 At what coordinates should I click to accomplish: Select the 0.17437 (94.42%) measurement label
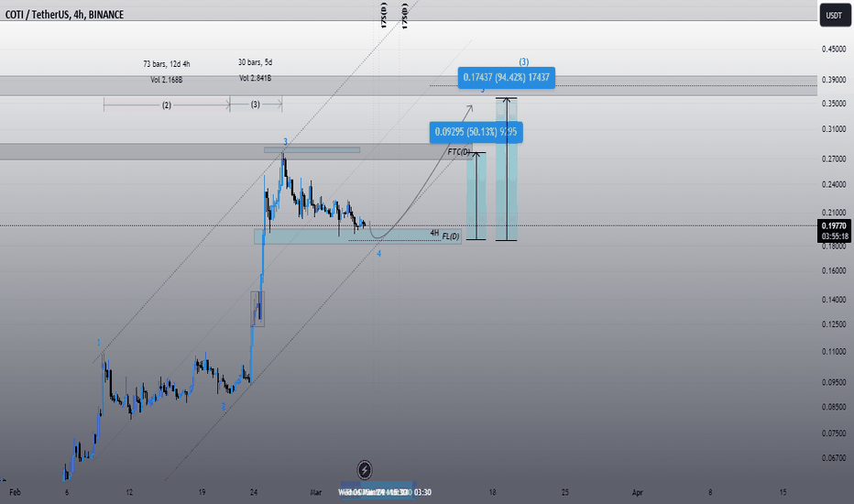507,77
